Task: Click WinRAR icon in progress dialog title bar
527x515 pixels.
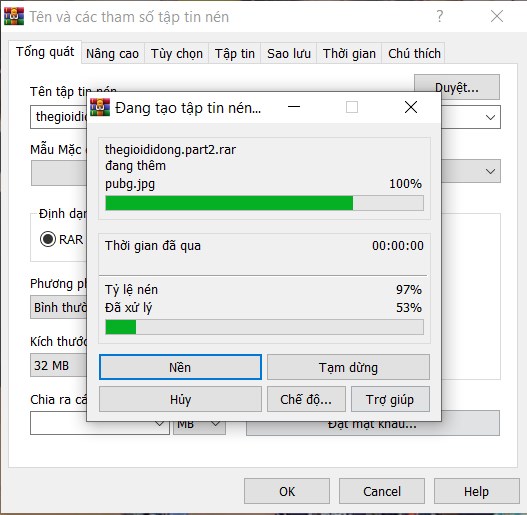Action: (100, 107)
